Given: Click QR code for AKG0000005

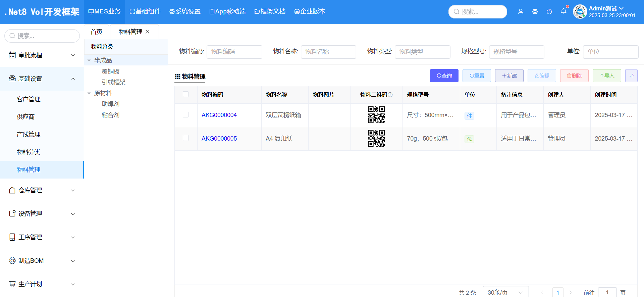Looking at the screenshot, I should tap(376, 139).
